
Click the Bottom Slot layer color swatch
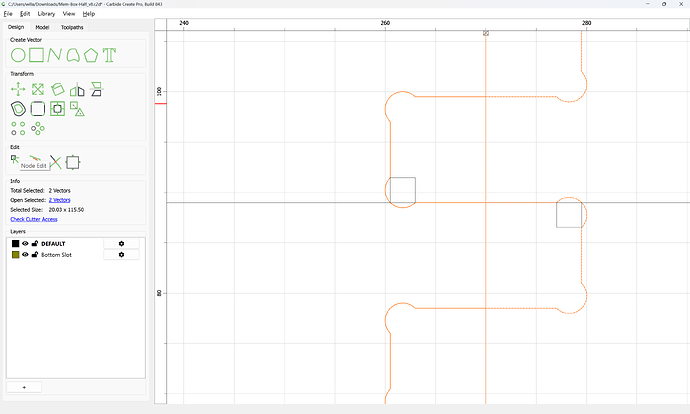(15, 255)
